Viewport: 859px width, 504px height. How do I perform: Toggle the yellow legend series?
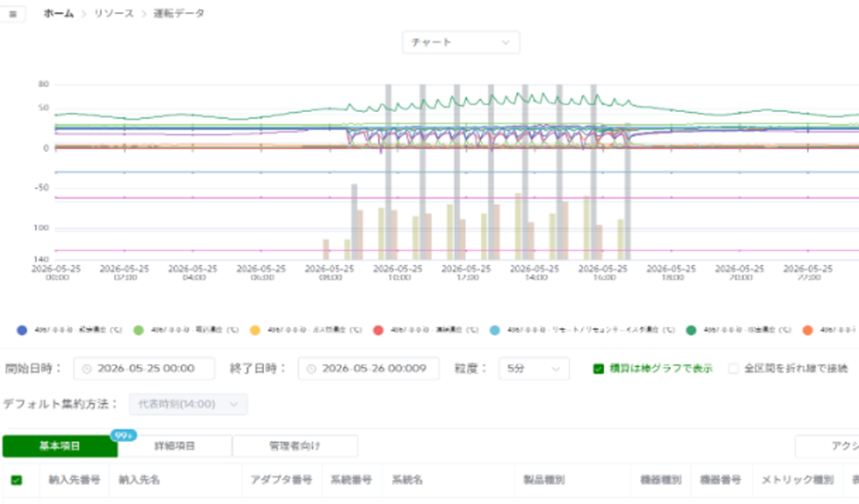click(x=255, y=331)
